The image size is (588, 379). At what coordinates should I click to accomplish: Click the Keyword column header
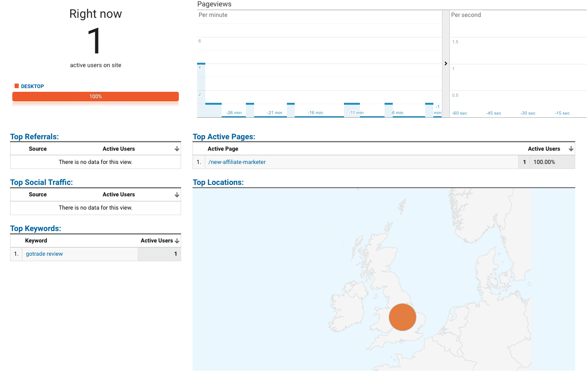36,241
